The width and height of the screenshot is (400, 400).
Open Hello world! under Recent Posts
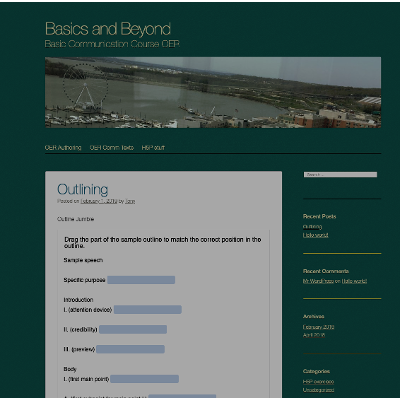[316, 235]
